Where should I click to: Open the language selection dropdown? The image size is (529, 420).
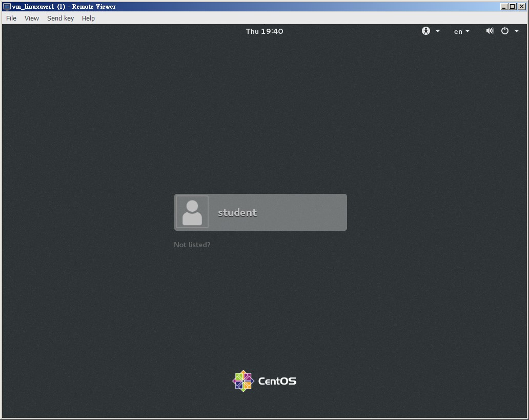[467, 31]
